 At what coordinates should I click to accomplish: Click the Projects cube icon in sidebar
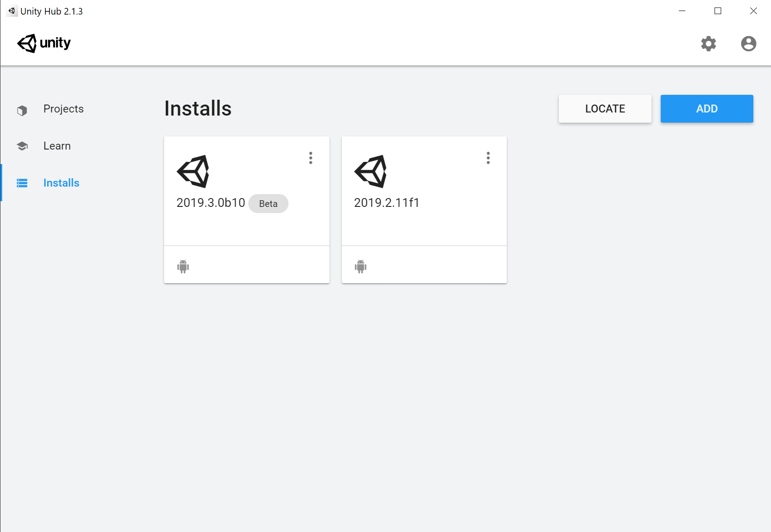[22, 110]
